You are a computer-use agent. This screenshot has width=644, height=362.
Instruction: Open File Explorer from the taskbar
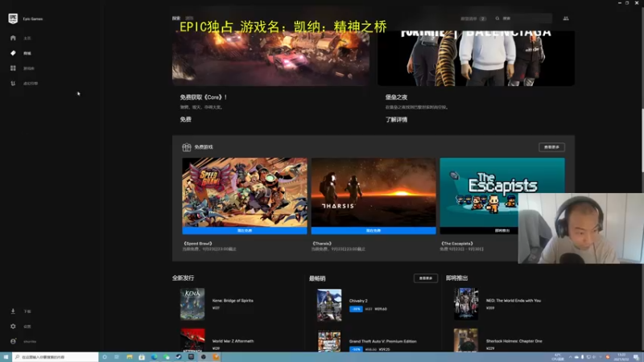(x=130, y=357)
